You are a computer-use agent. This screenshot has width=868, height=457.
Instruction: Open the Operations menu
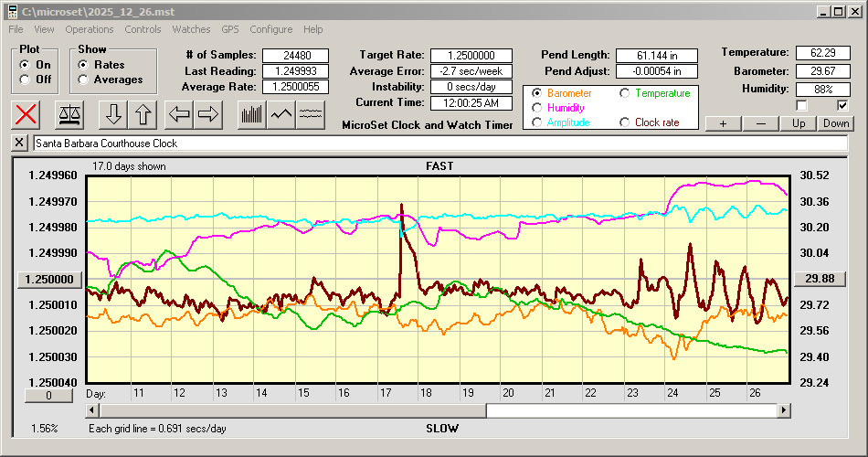click(x=90, y=29)
